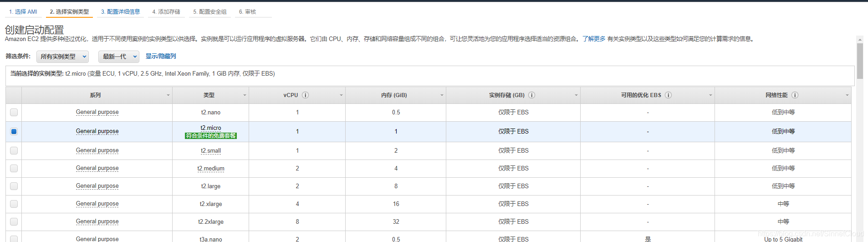Select the t2.xlarge instance checkbox

[14, 204]
